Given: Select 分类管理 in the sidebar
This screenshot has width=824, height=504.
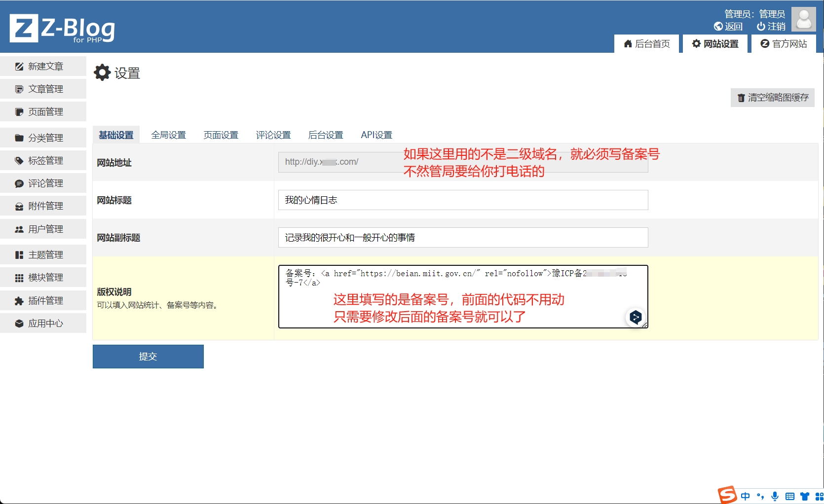Looking at the screenshot, I should point(45,138).
